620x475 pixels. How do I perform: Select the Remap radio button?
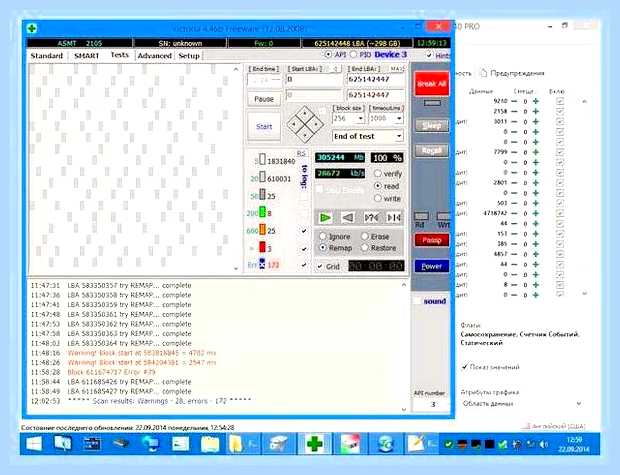coord(323,248)
